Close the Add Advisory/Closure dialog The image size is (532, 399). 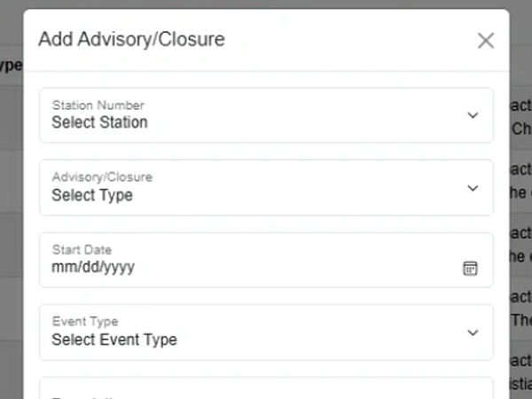point(485,40)
